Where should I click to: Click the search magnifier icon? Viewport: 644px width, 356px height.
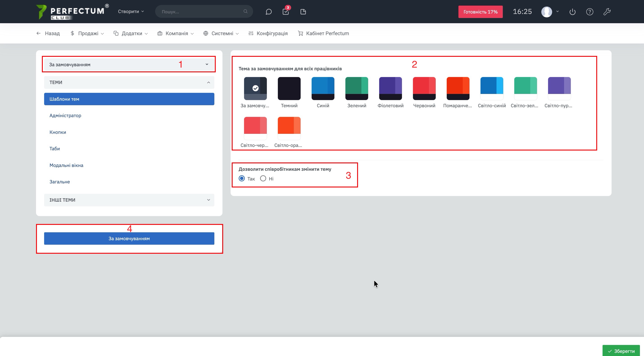point(245,11)
